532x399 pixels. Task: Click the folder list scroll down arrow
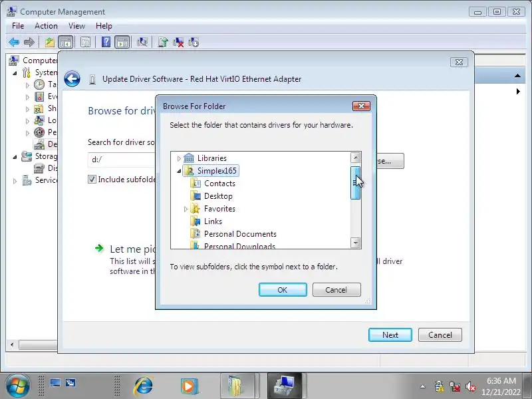(x=355, y=243)
